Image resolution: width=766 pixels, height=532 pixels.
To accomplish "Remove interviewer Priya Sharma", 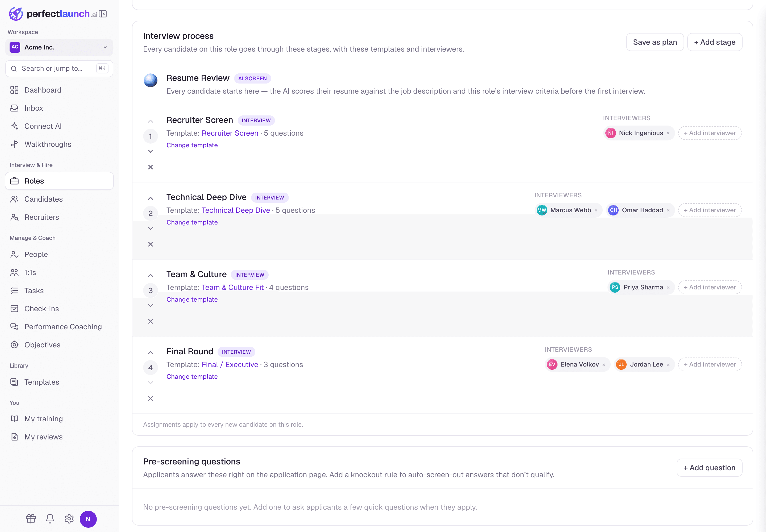I will (x=668, y=288).
